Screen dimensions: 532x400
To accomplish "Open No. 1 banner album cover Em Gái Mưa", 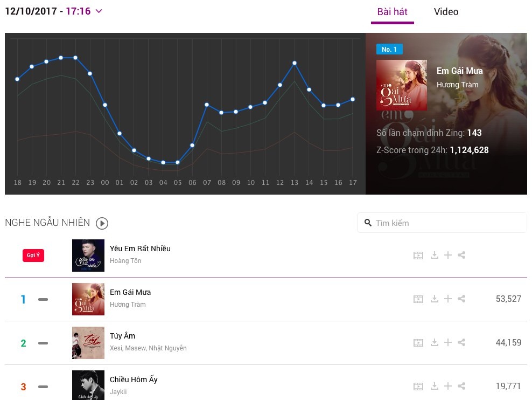I will (402, 85).
